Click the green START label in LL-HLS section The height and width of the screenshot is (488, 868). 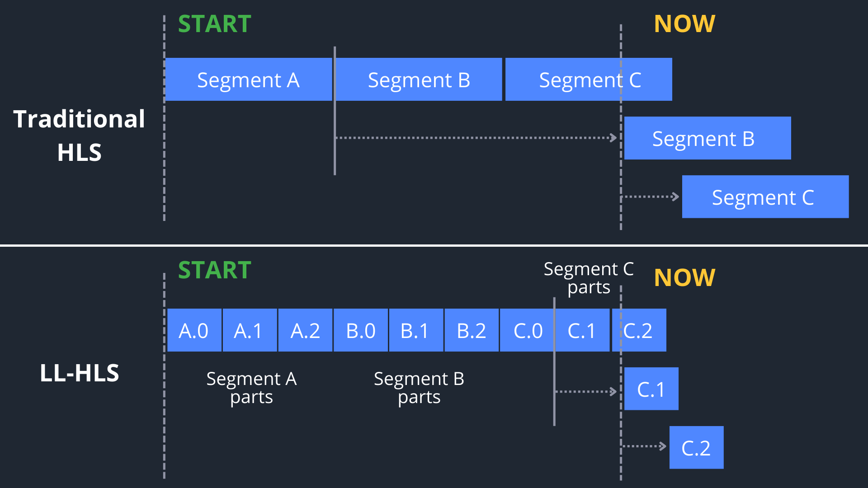pos(215,270)
